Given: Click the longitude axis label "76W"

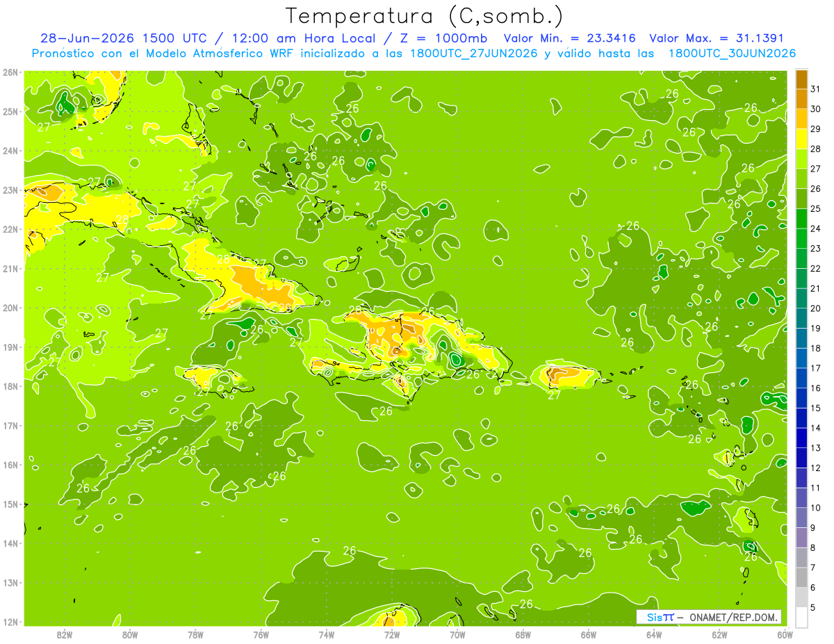Looking at the screenshot, I should 261,634.
